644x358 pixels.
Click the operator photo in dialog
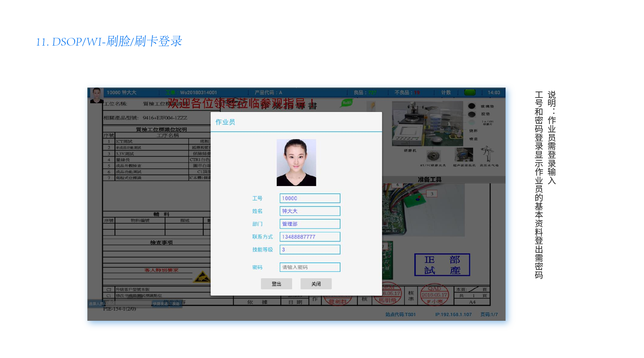pyautogui.click(x=296, y=163)
